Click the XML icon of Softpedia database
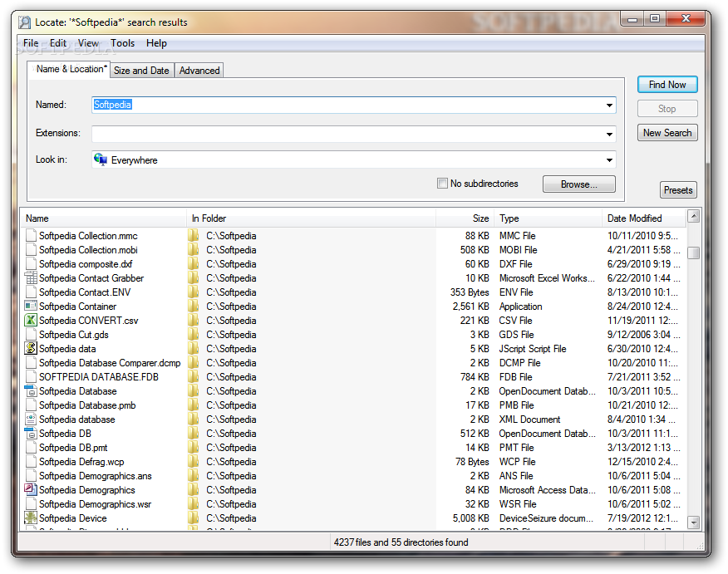Screen dimensions: 728x574 pyautogui.click(x=31, y=419)
